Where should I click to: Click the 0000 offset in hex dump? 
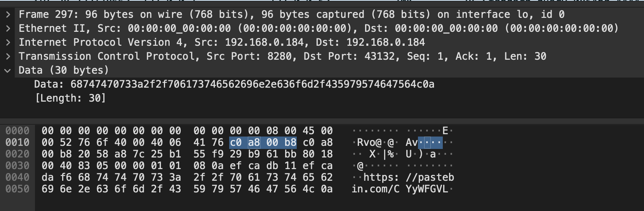click(x=17, y=131)
